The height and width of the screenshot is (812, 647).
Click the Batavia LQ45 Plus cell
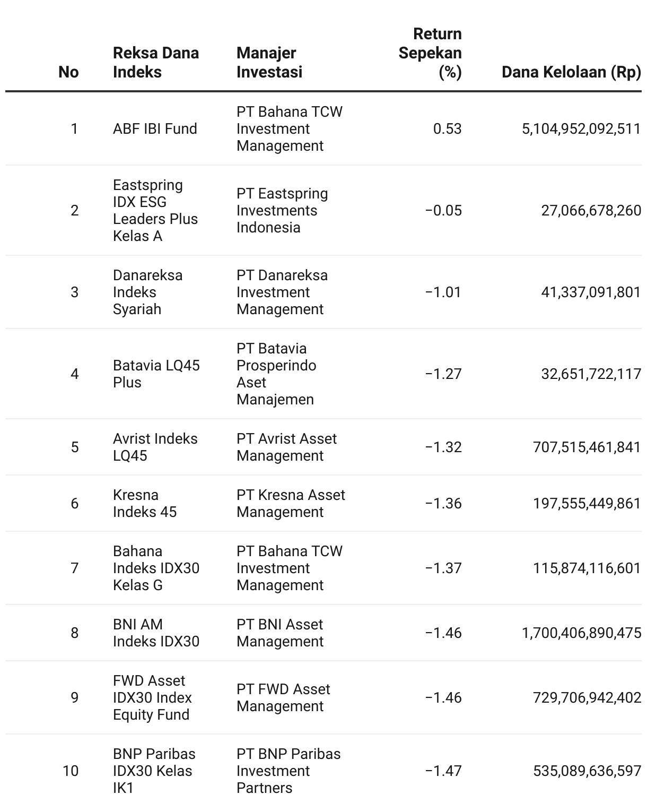click(x=156, y=374)
